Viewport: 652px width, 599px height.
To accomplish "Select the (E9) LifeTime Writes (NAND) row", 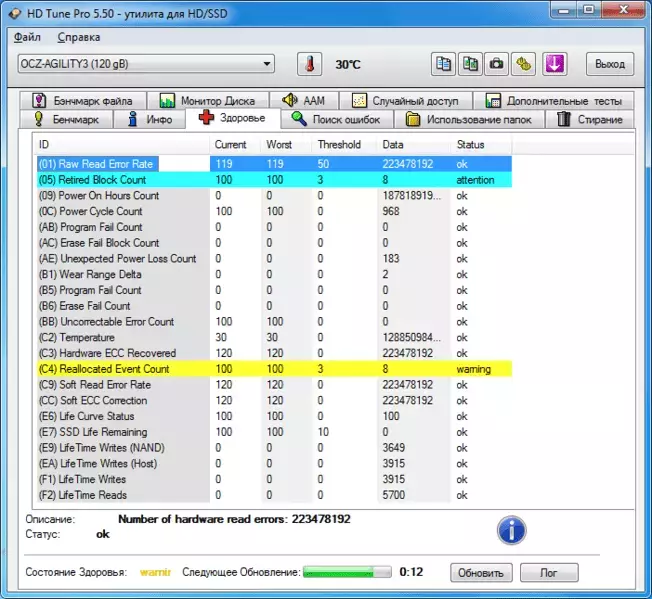I will click(274, 448).
